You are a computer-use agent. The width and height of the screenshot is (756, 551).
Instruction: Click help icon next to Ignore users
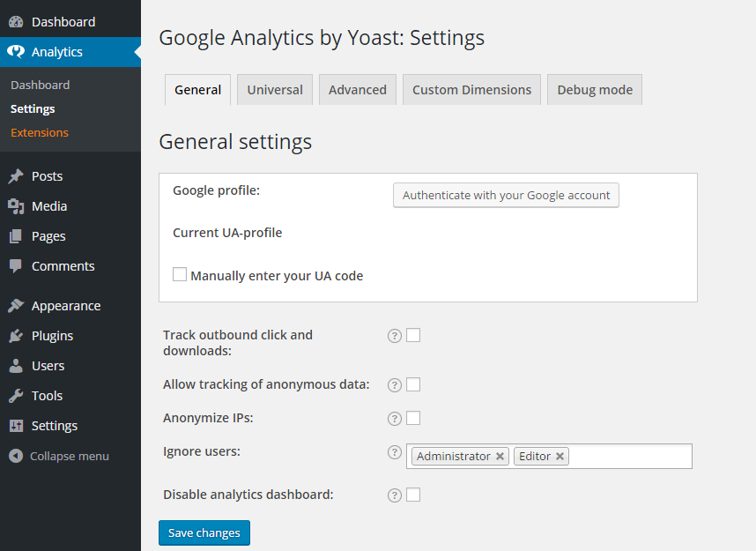coord(395,452)
